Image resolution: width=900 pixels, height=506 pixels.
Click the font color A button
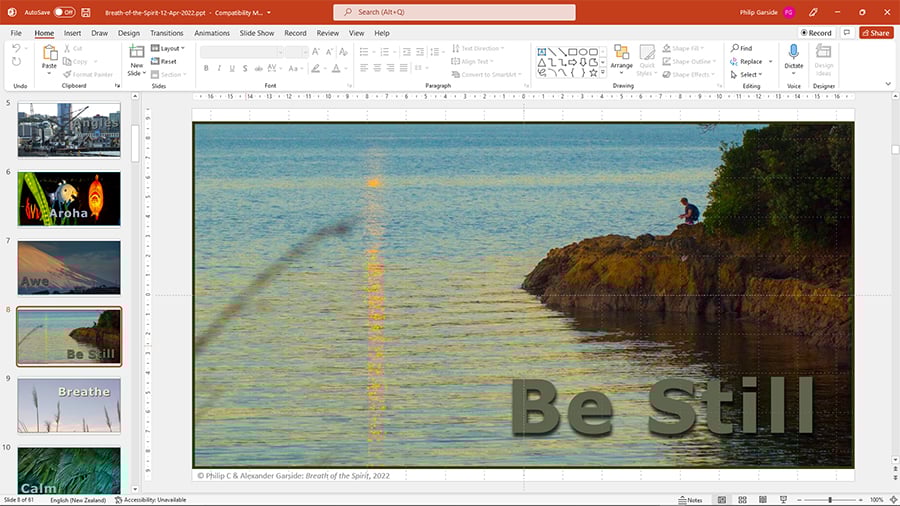(x=336, y=68)
